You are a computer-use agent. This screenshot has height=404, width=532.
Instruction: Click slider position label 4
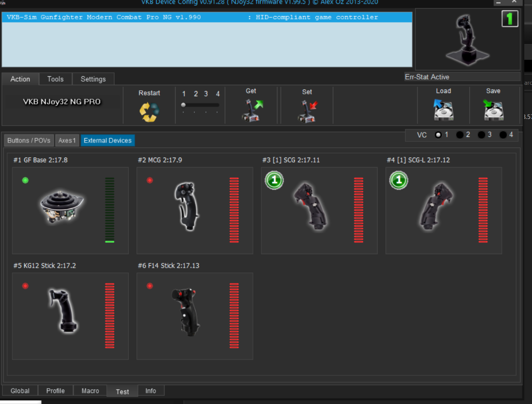(x=218, y=94)
